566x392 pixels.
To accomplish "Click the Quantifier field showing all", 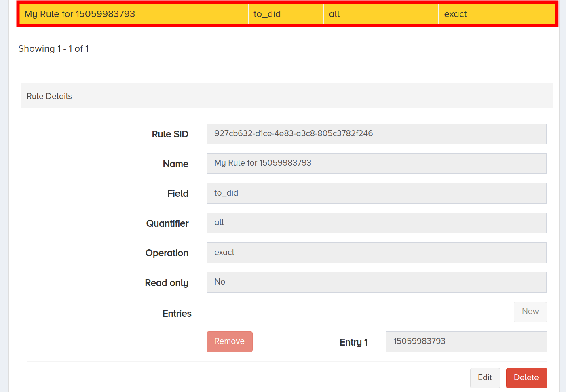I will [x=376, y=223].
